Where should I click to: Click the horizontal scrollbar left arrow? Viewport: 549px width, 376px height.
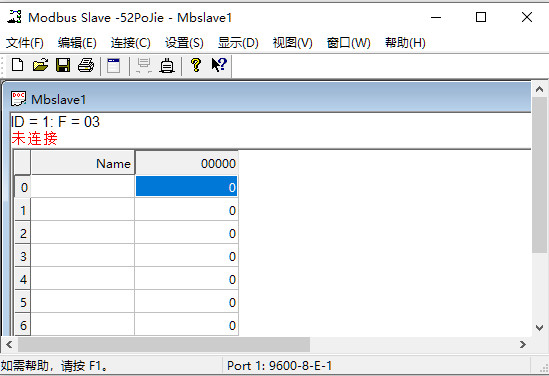coord(9,344)
